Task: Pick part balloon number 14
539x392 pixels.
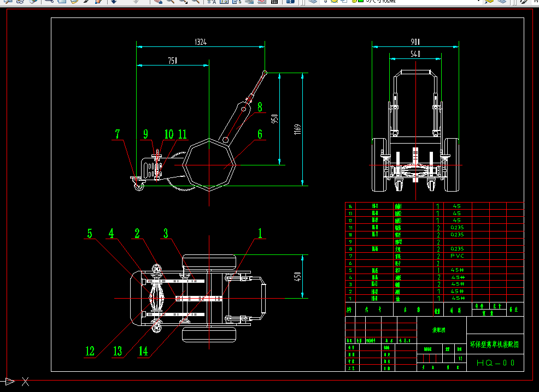Action: coord(143,351)
